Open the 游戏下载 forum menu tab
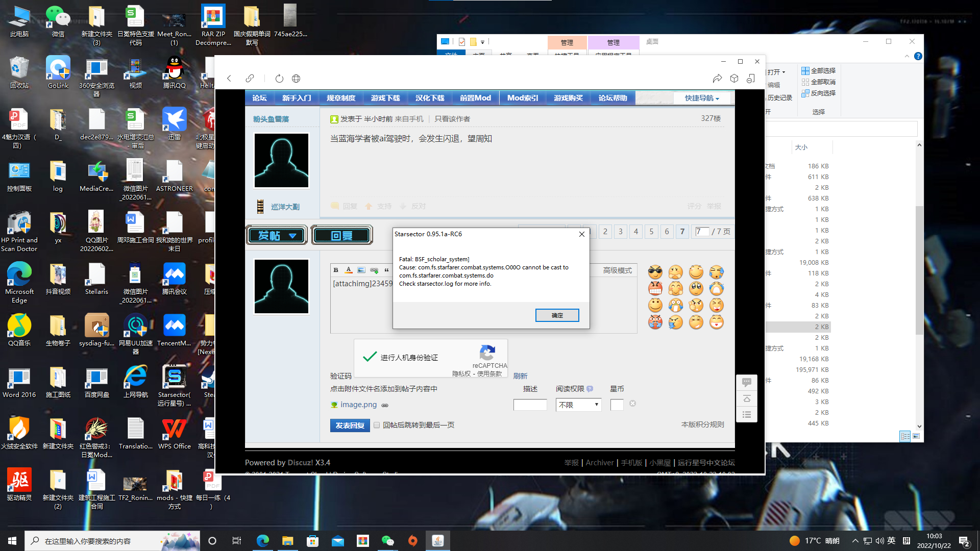 (x=385, y=98)
